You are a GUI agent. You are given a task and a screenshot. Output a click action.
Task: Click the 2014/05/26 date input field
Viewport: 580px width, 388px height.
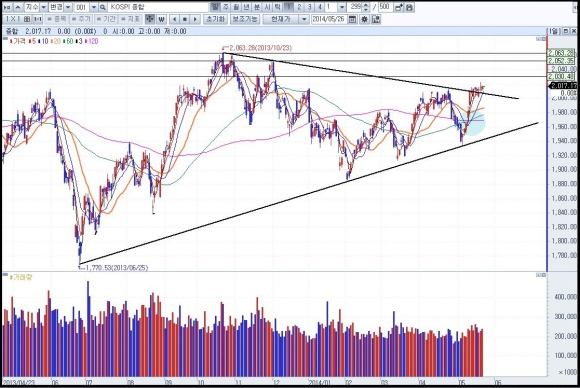click(x=329, y=19)
